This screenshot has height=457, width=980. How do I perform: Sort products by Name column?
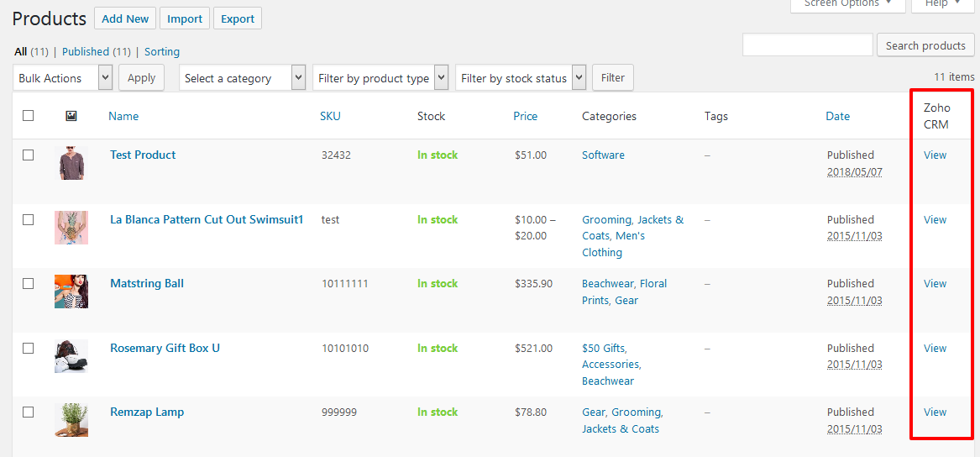pos(123,116)
